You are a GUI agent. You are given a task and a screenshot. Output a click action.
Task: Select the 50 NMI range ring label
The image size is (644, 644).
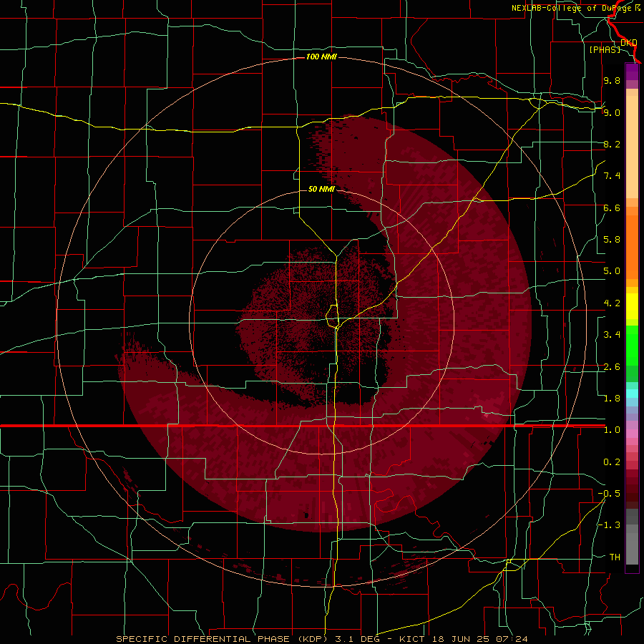[x=321, y=189]
